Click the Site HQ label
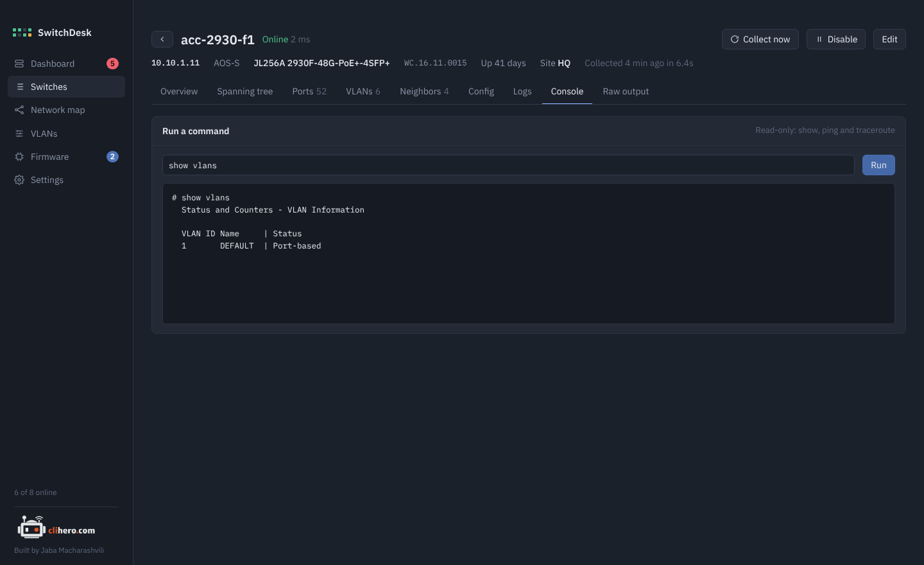The image size is (924, 565). tap(555, 63)
